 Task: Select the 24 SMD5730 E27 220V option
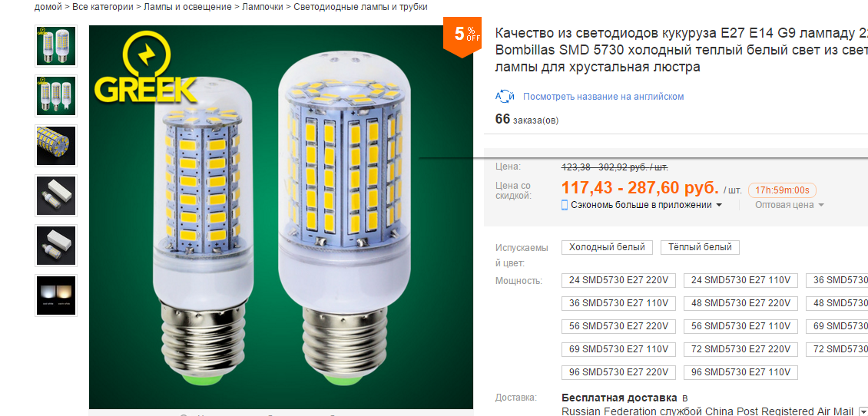pos(618,280)
